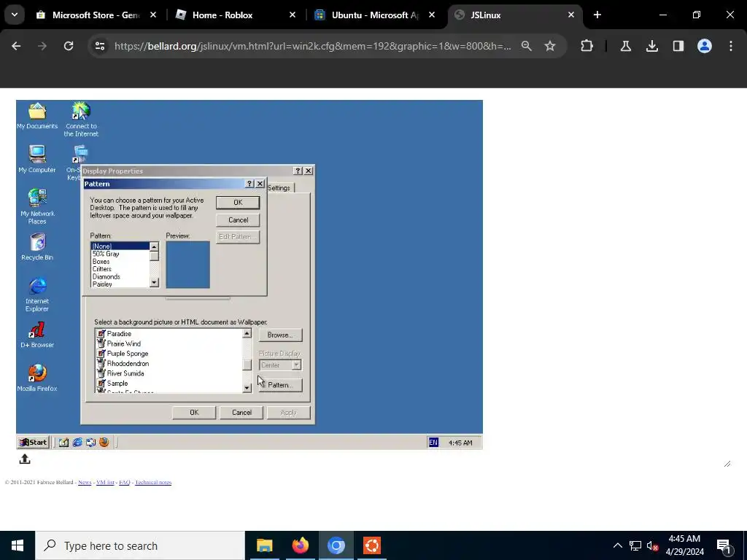Launch Mozilla Firefox desktop shortcut
This screenshot has width=747, height=560.
[37, 378]
